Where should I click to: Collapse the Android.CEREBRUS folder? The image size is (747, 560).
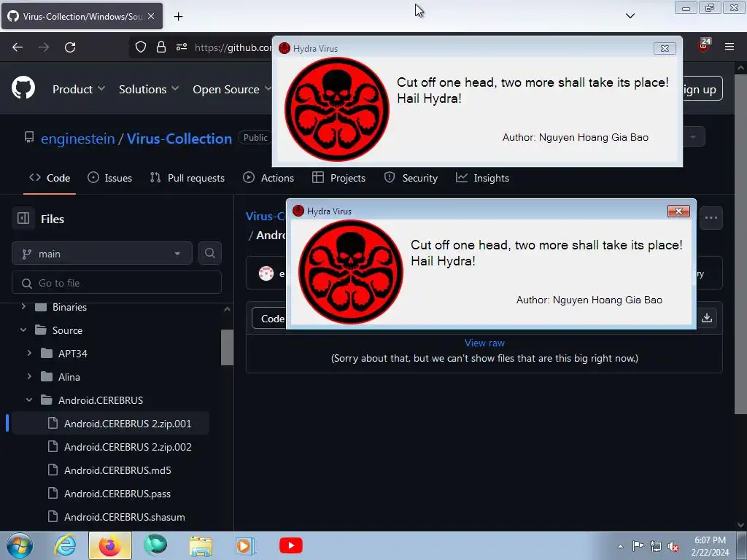(x=29, y=400)
